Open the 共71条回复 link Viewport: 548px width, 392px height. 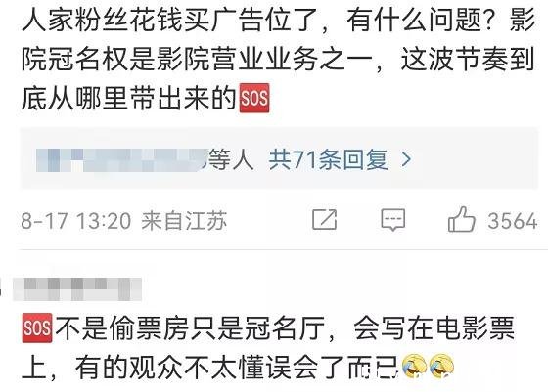[328, 159]
